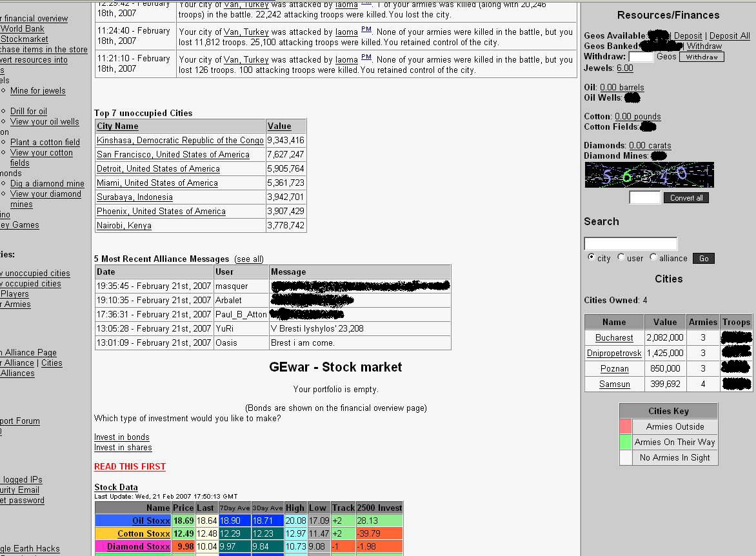Open the Deposit All link
Viewport: 756px width, 556px height.
(730, 36)
